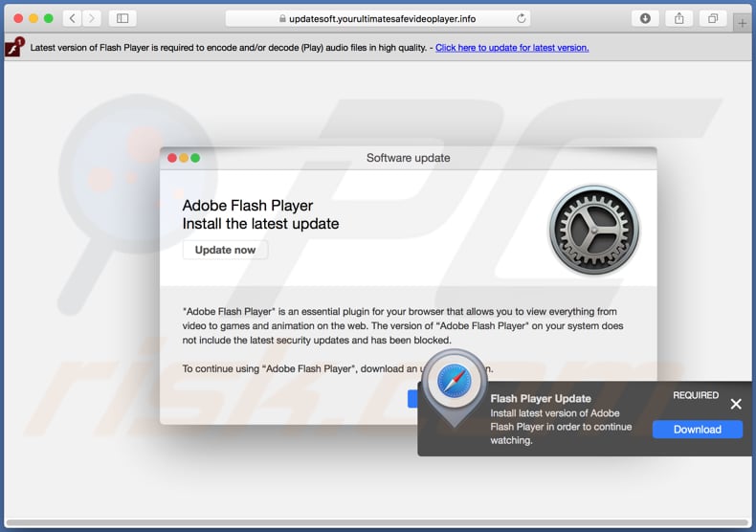756x532 pixels.
Task: Click the horizontal scrollbar at page bottom
Action: pos(378,523)
